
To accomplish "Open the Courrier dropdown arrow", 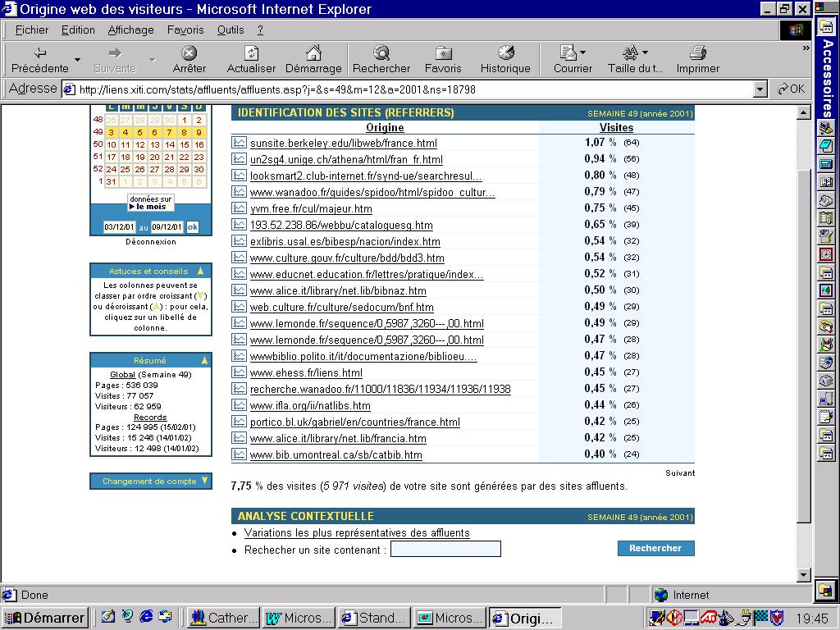I will tap(583, 52).
